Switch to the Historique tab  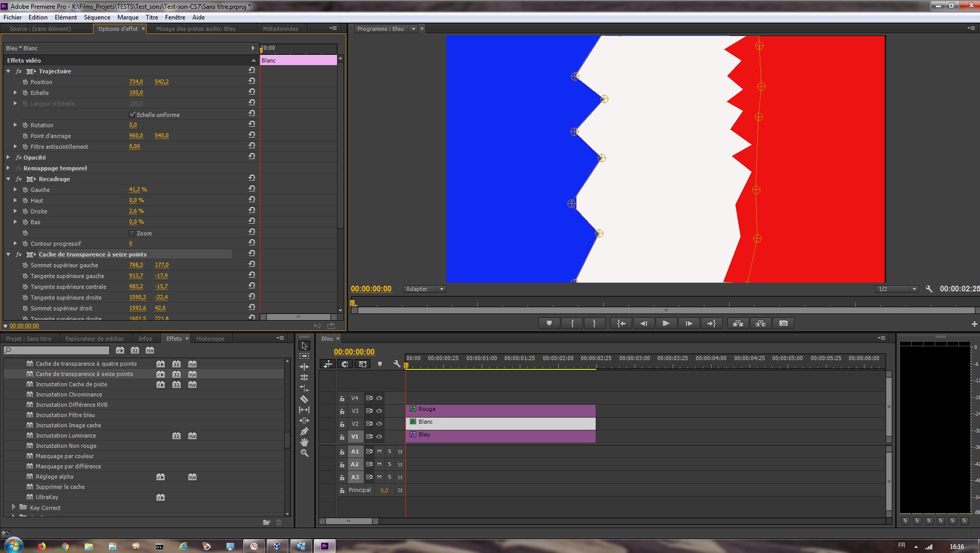pyautogui.click(x=210, y=339)
